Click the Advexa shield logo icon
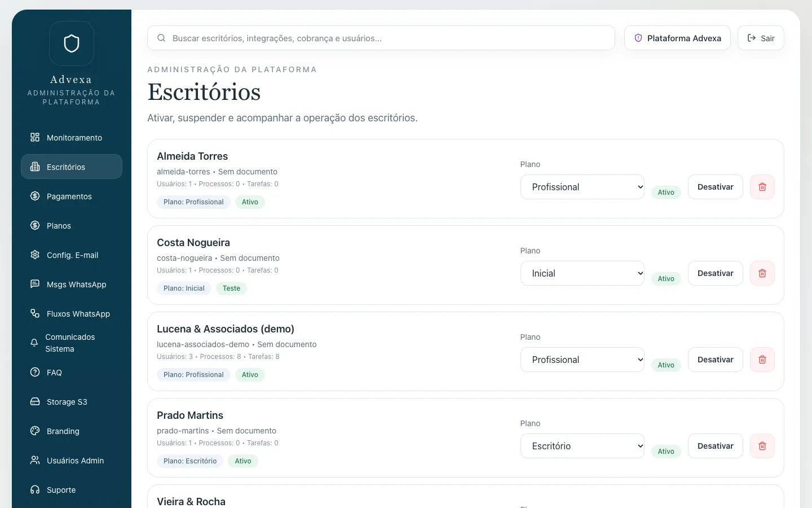This screenshot has height=508, width=812. [72, 43]
